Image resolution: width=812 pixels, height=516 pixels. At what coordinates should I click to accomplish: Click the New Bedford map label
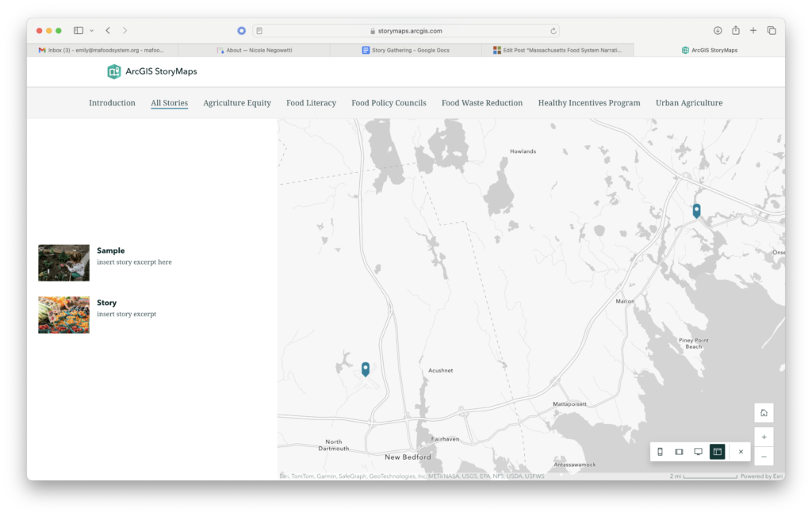pyautogui.click(x=408, y=457)
